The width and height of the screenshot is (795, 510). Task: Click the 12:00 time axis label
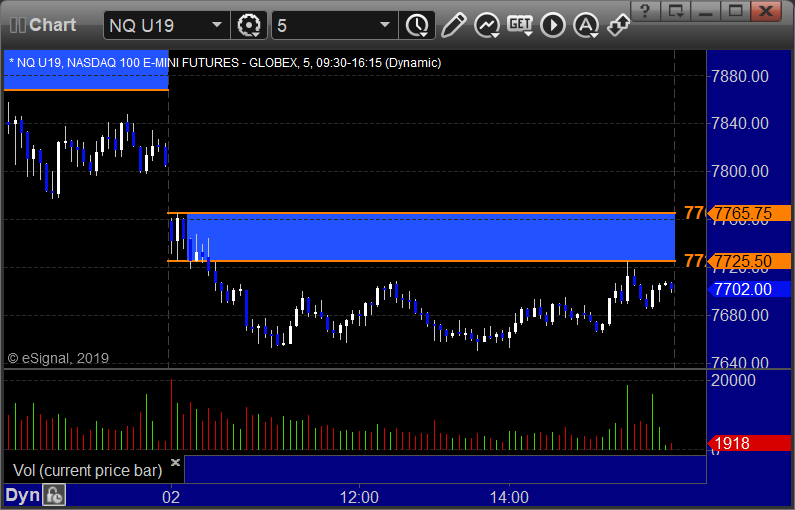[359, 497]
